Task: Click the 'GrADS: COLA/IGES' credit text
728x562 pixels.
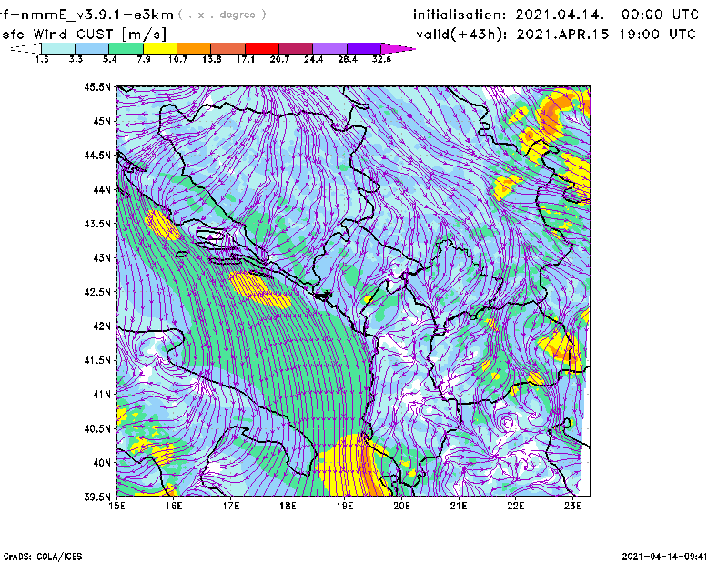Action: pos(43,557)
